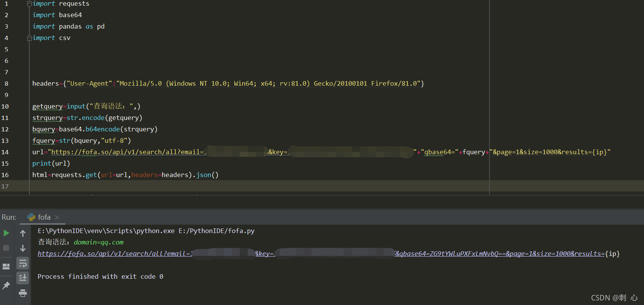Image resolution: width=644 pixels, height=305 pixels.
Task: Rerun the fofa script with green play icon
Action: 6,233
